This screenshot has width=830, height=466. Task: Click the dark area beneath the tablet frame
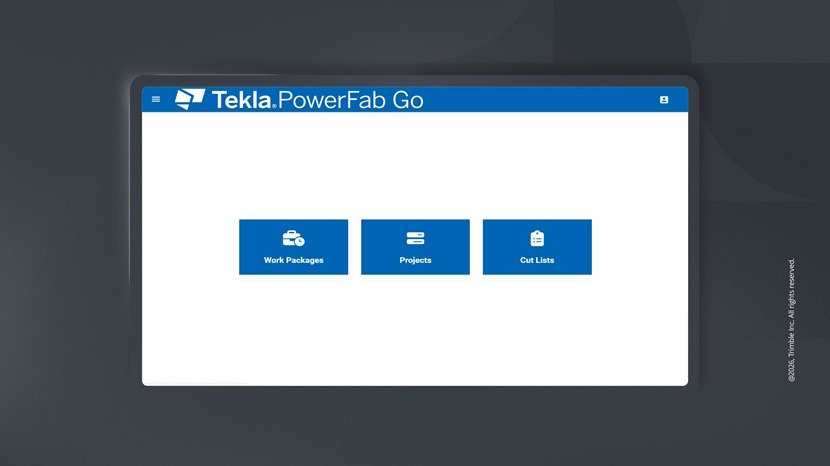tap(415, 430)
